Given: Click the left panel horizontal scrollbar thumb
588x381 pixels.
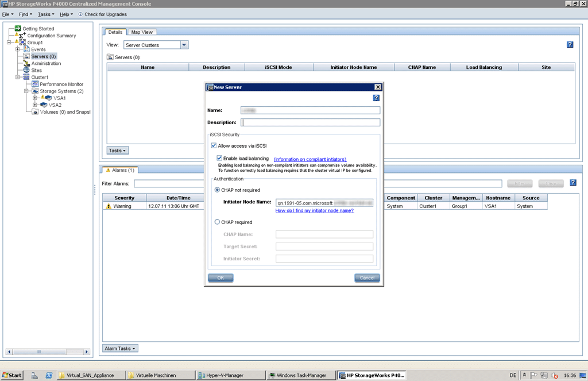Looking at the screenshot, I should (x=39, y=352).
